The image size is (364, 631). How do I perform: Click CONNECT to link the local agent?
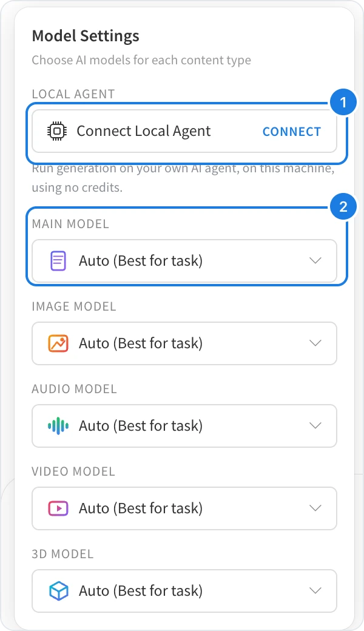point(292,132)
